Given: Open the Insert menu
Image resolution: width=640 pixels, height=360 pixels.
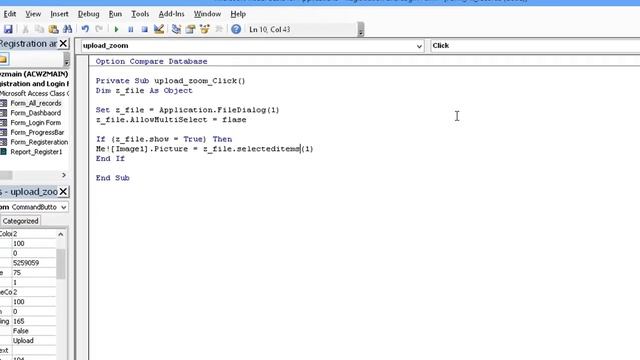Looking at the screenshot, I should pos(59,14).
